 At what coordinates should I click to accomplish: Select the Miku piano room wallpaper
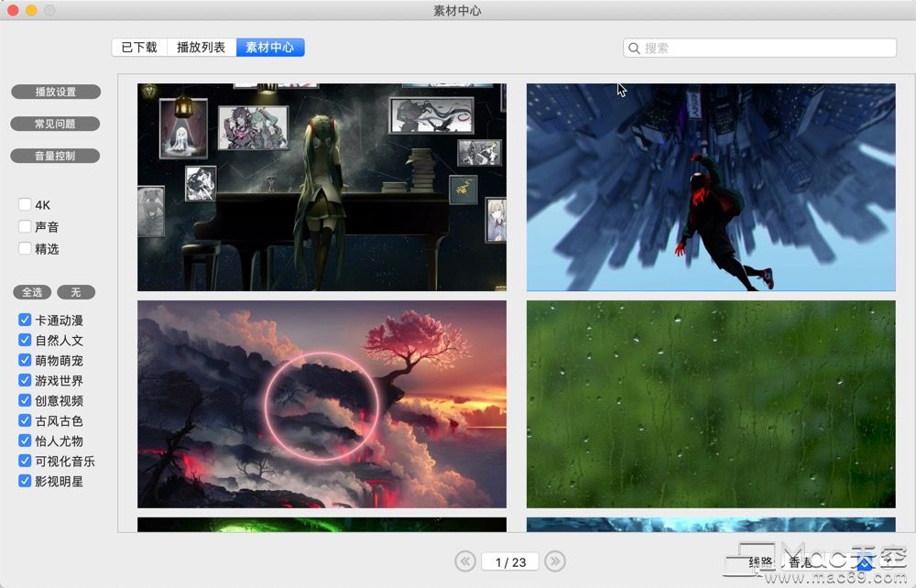[322, 187]
